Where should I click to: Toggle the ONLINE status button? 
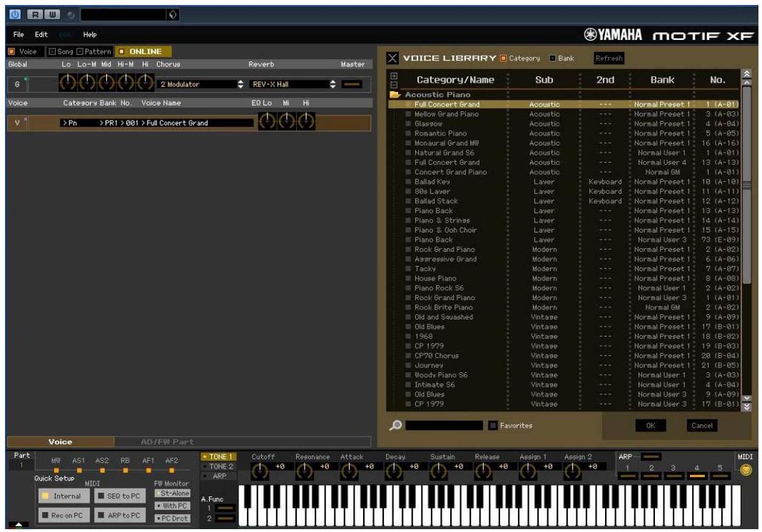click(143, 51)
